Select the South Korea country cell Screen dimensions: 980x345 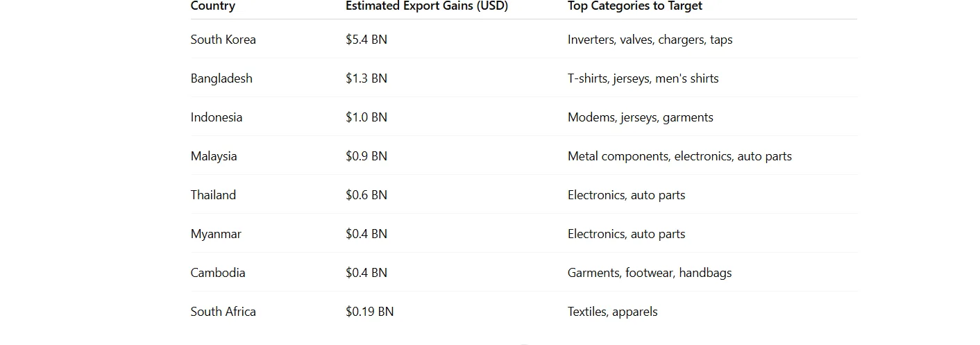[x=223, y=40]
